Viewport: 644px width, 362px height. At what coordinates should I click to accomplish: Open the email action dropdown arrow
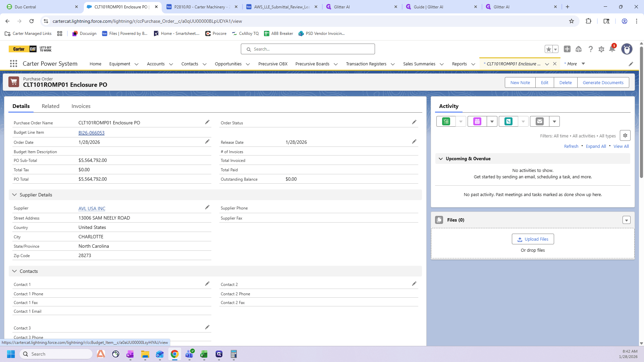(554, 122)
